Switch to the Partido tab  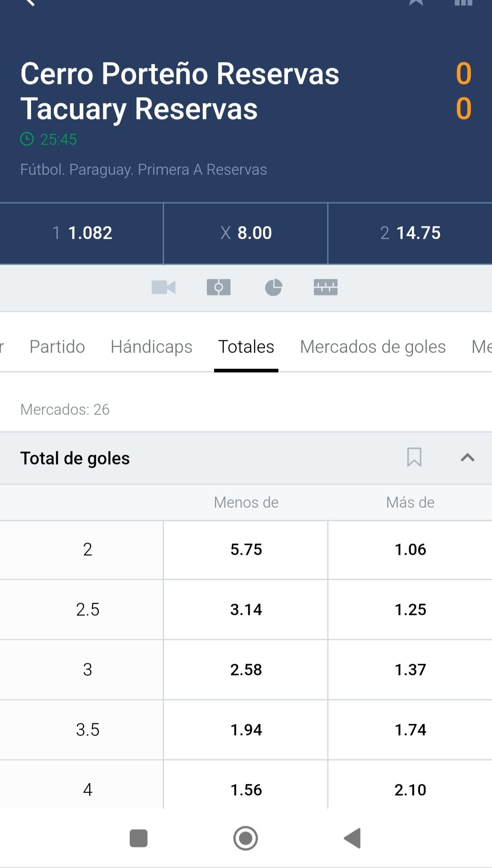57,347
